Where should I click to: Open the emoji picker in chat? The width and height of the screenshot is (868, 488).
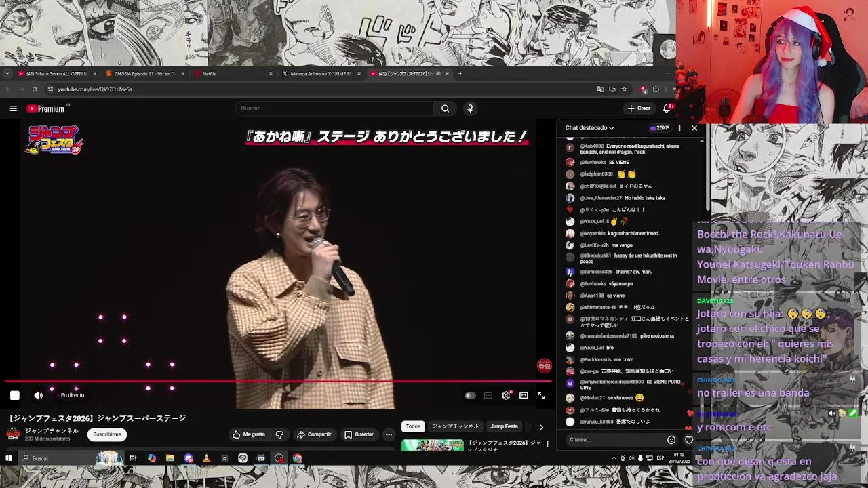(671, 440)
